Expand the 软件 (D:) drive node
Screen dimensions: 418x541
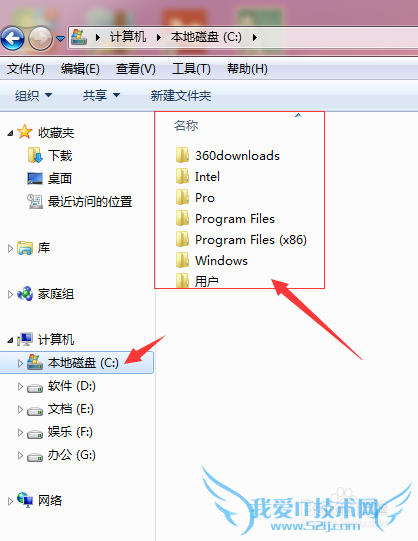click(20, 386)
